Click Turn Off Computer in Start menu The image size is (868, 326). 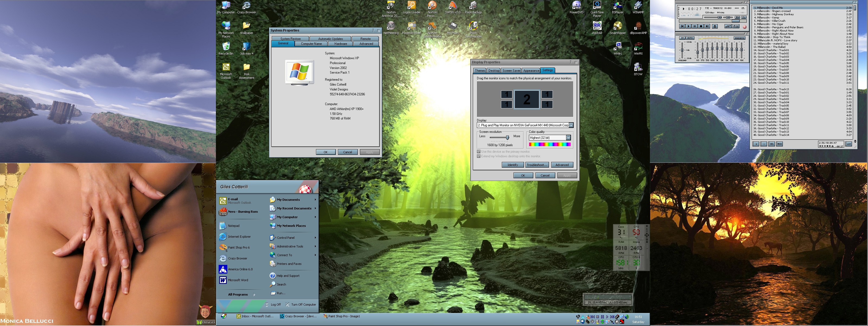point(301,304)
